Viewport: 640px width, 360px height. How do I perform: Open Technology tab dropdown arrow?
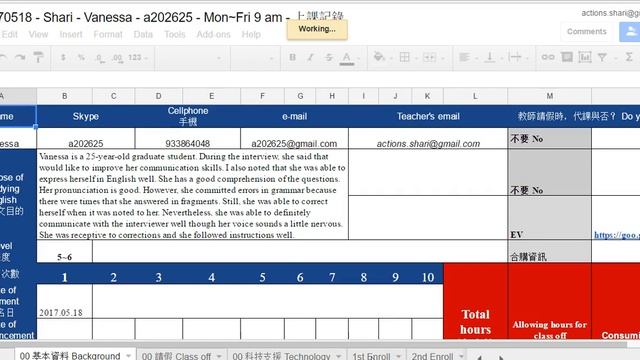[339, 356]
